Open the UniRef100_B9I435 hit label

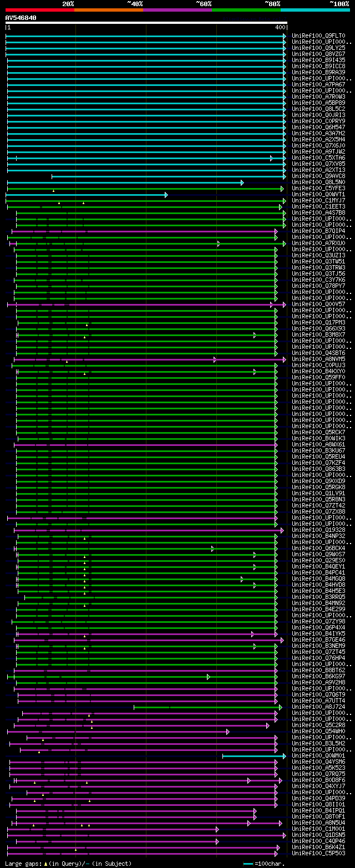point(318,60)
